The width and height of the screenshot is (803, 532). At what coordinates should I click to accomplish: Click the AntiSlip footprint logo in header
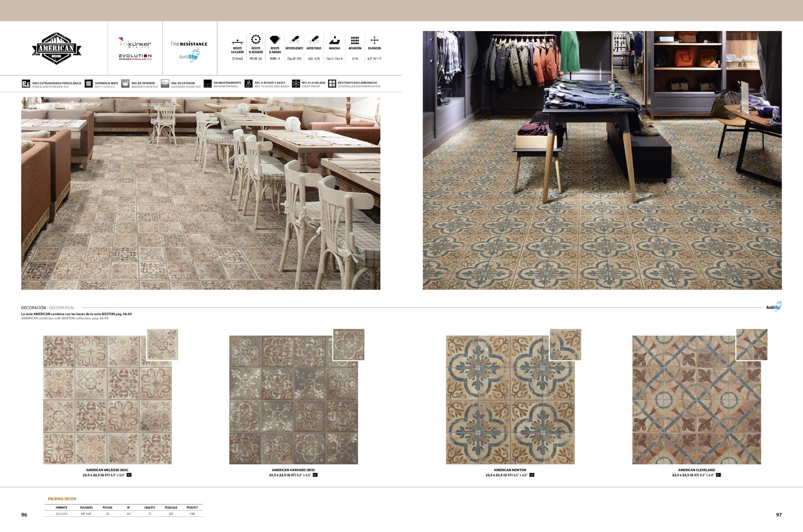pyautogui.click(x=189, y=55)
